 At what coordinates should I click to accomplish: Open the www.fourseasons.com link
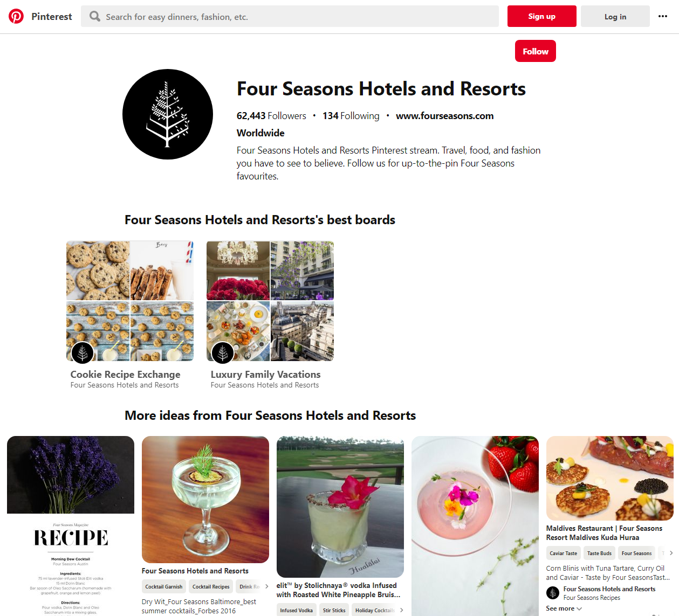(x=445, y=116)
